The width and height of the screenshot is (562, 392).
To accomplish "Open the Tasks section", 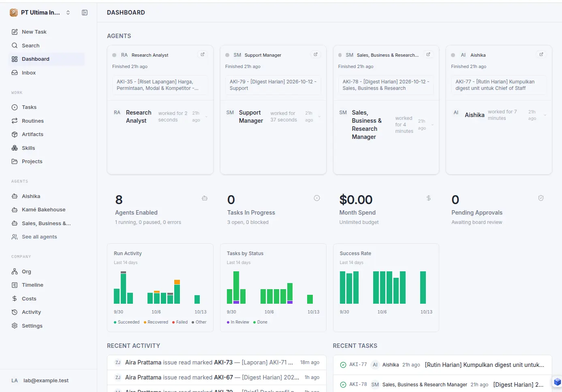I will [46, 107].
